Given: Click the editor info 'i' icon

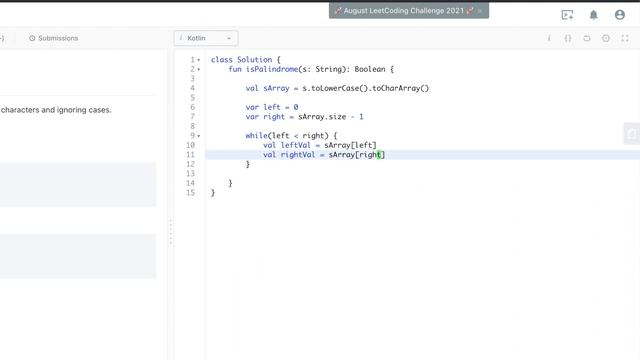Looking at the screenshot, I should [x=549, y=38].
